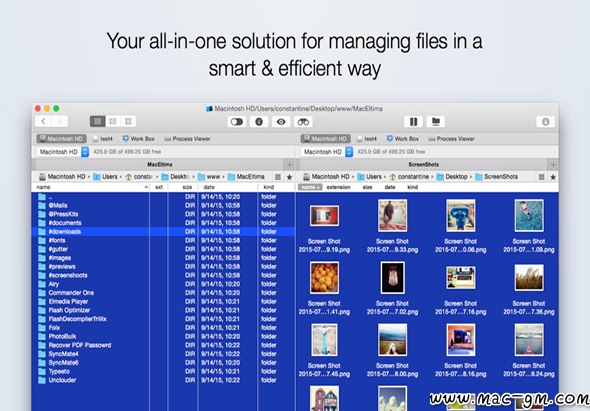Open Process Viewer tab in left panel
This screenshot has width=590, height=411.
click(187, 139)
